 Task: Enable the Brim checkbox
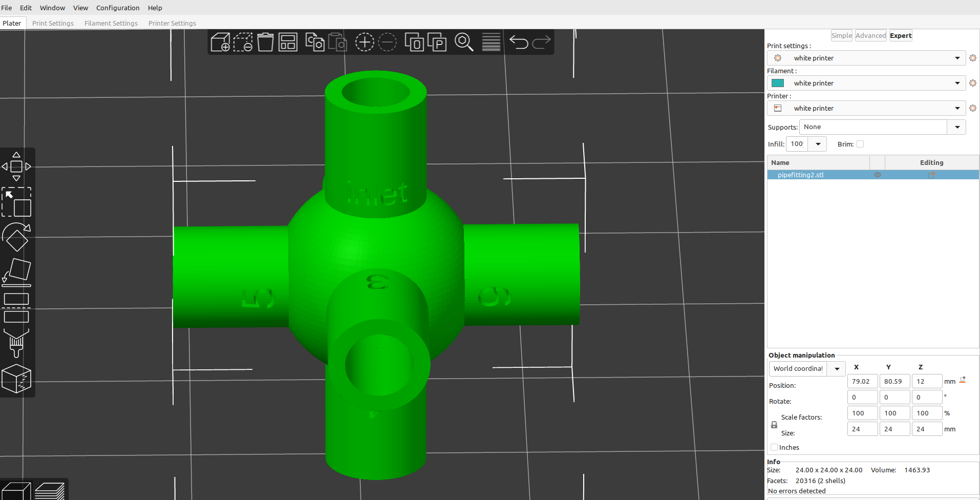[x=861, y=144]
